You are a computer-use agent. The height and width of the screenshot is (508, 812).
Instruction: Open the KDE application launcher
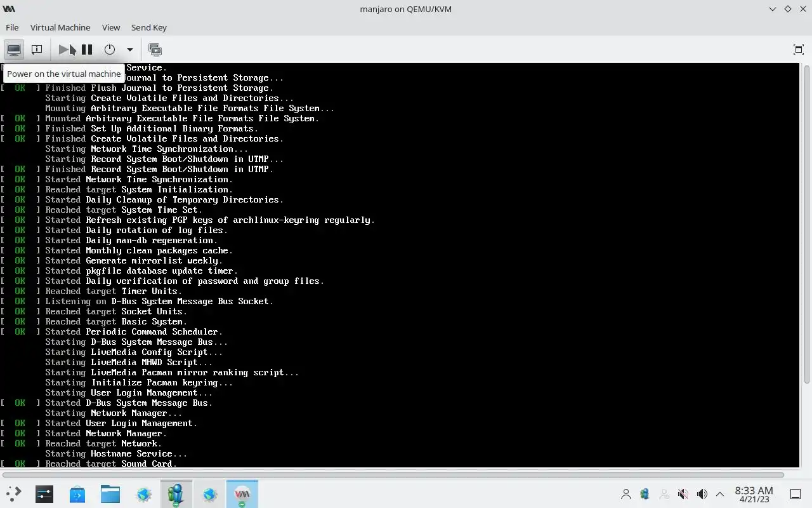[14, 494]
